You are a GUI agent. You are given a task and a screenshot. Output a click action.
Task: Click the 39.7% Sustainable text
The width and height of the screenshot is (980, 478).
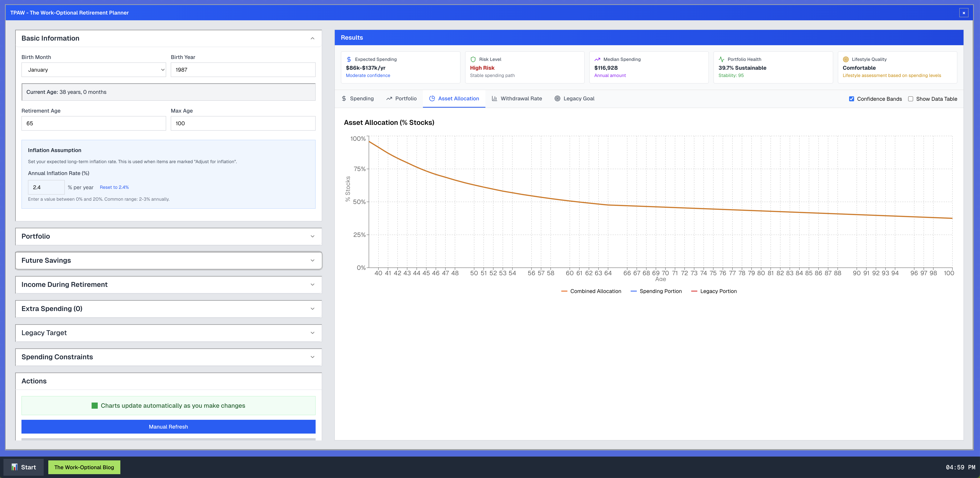coord(742,68)
